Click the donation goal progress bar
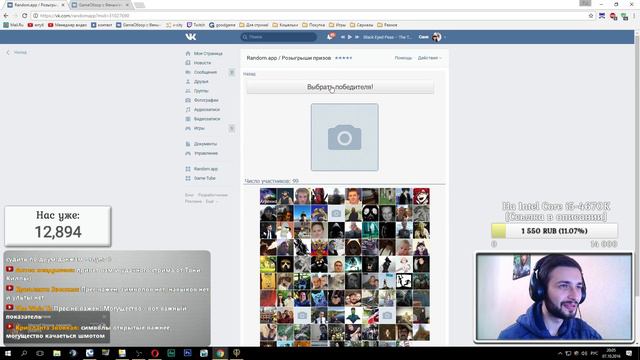This screenshot has height=360, width=640. click(554, 231)
